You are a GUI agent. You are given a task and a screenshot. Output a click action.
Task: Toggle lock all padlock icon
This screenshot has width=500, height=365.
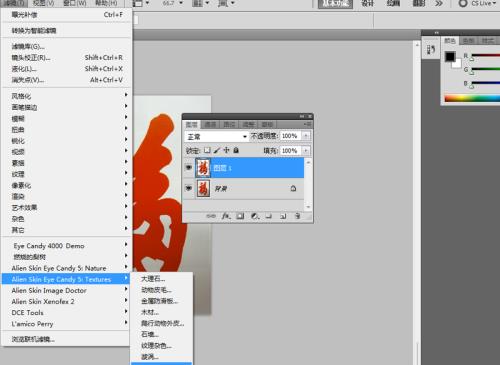click(x=236, y=150)
